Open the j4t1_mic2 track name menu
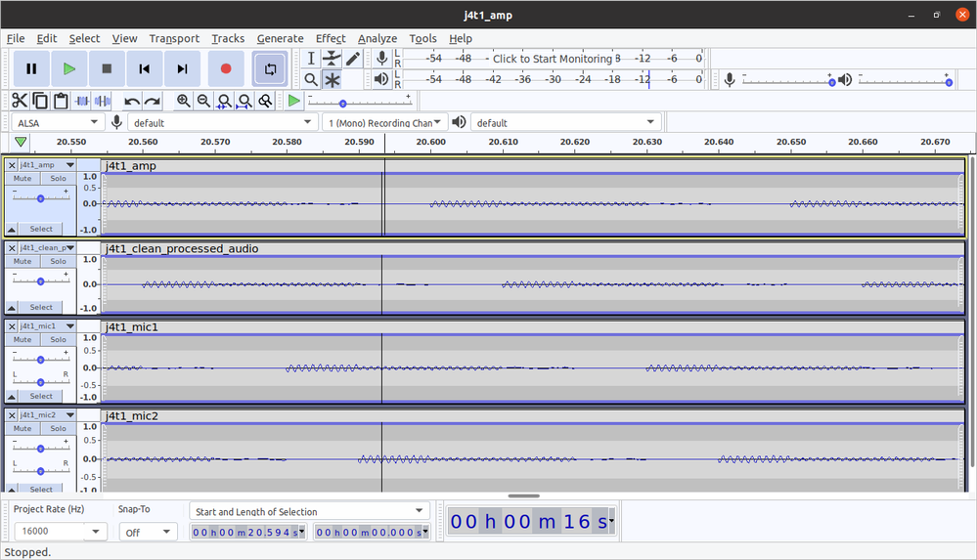Screen dimensions: 977x560 (x=47, y=414)
